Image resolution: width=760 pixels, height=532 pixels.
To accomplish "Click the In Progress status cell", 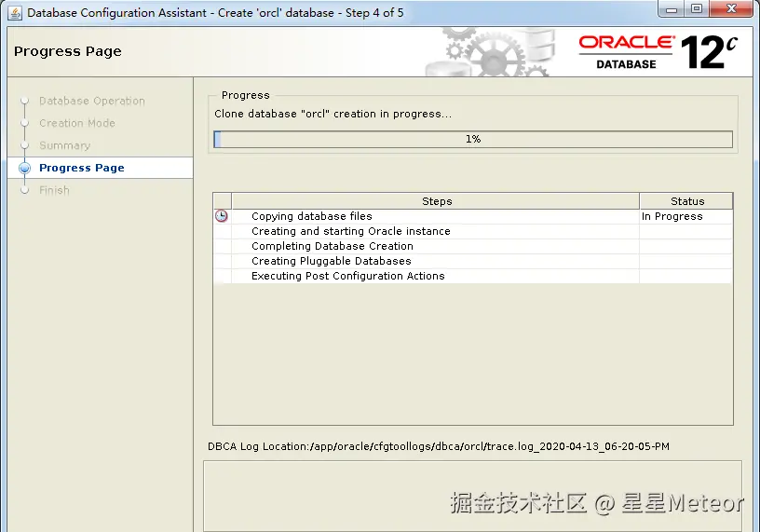I will click(x=686, y=216).
